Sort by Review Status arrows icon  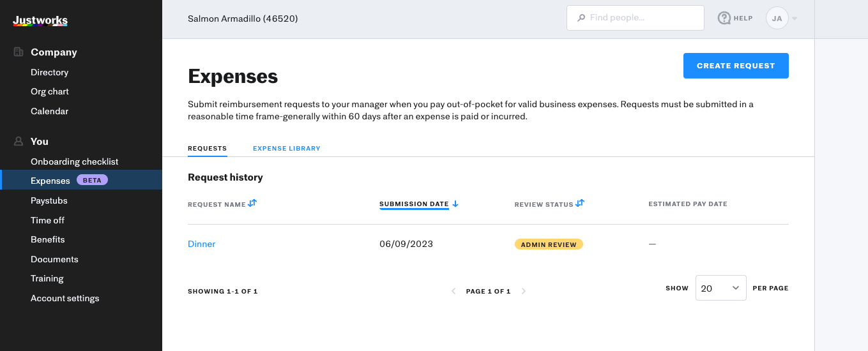coord(580,203)
